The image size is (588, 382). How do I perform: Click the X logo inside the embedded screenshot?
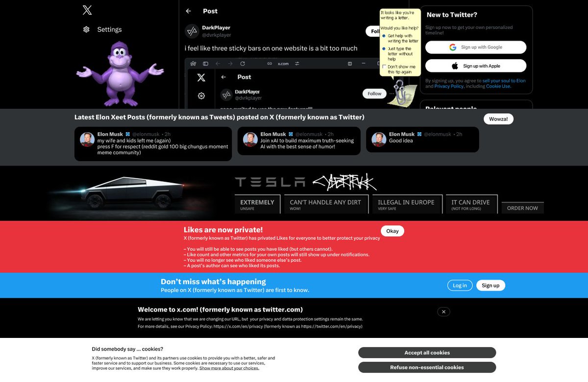(201, 77)
